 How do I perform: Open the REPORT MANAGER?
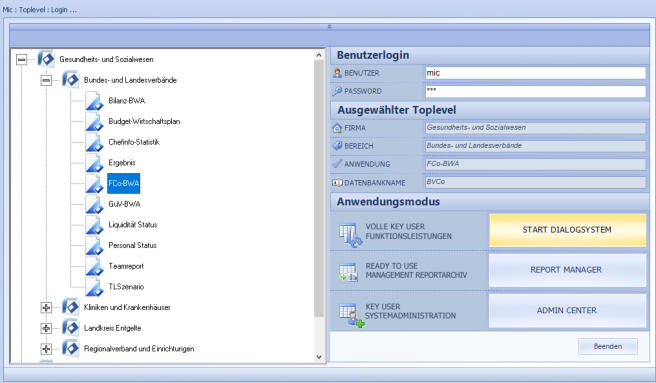567,270
